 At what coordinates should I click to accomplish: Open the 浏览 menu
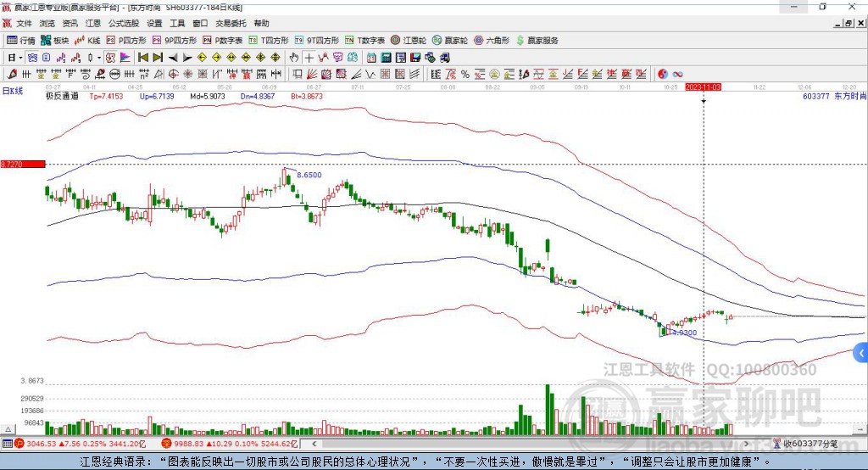(47, 23)
